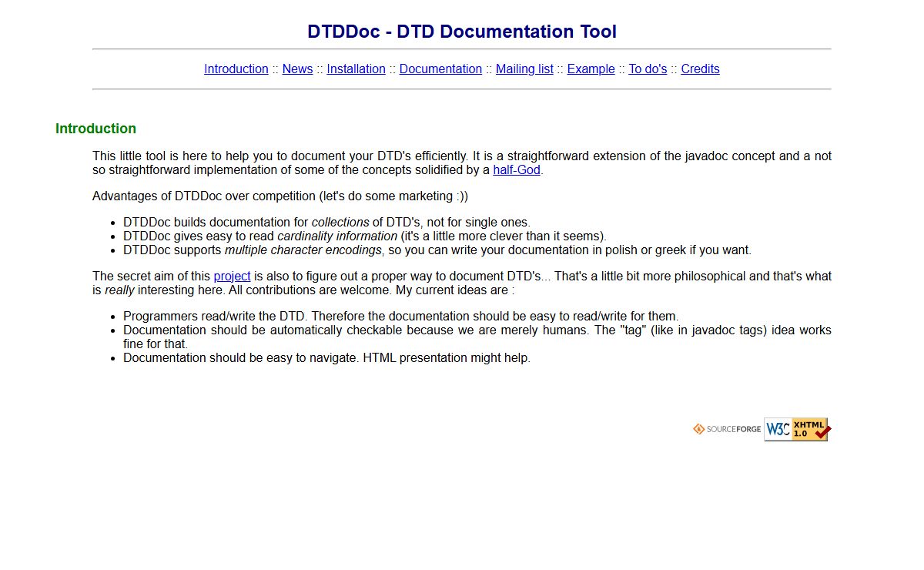
Task: Click the italic word 'collections' in the first bullet
Action: (x=340, y=223)
